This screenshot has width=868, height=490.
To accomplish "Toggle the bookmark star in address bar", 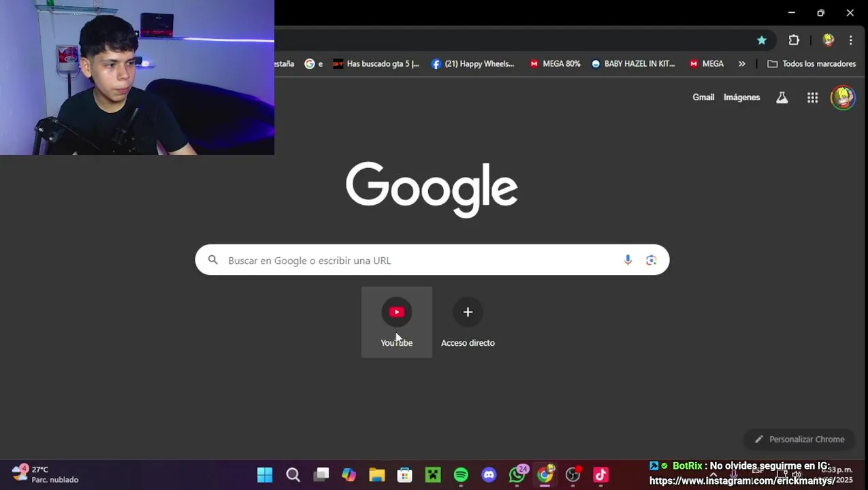I will point(762,40).
